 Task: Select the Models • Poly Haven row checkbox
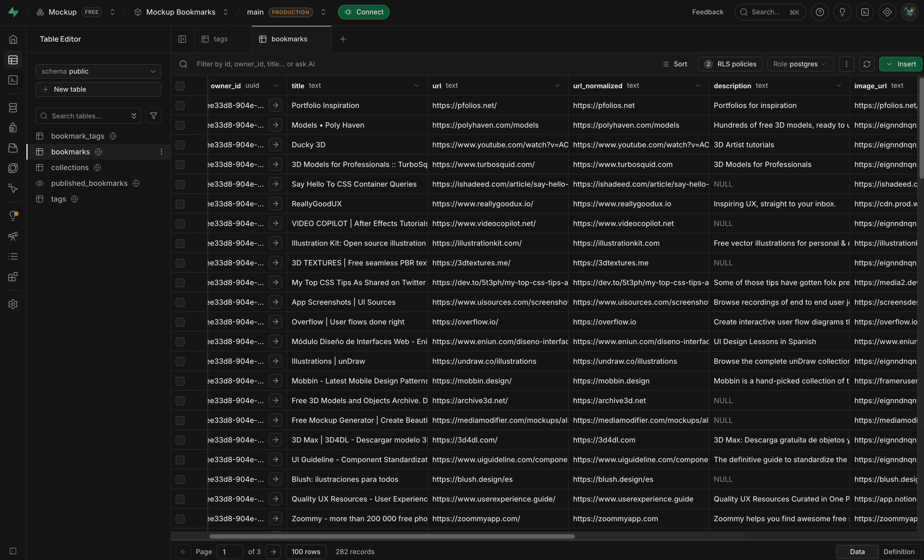pyautogui.click(x=180, y=125)
